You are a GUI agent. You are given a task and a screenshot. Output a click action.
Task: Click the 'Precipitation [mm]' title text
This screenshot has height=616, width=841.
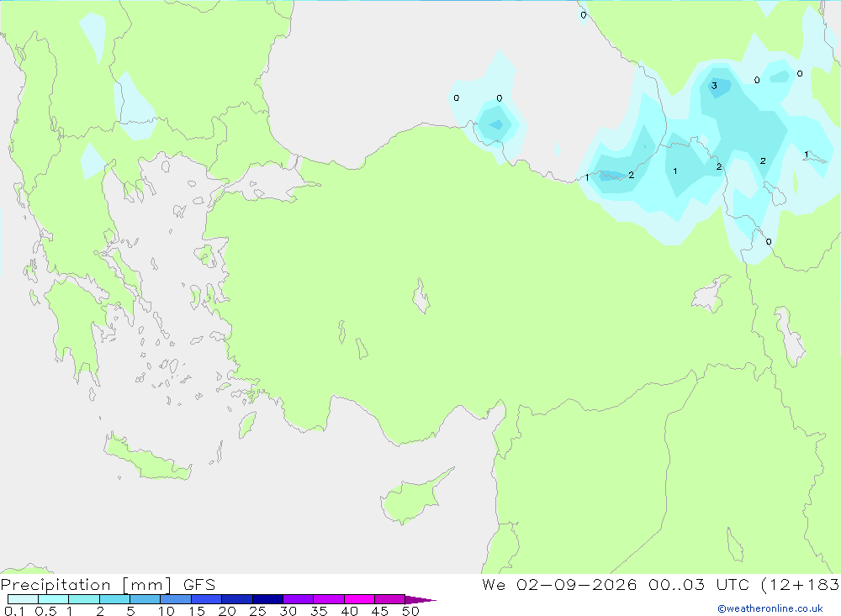coord(87,585)
